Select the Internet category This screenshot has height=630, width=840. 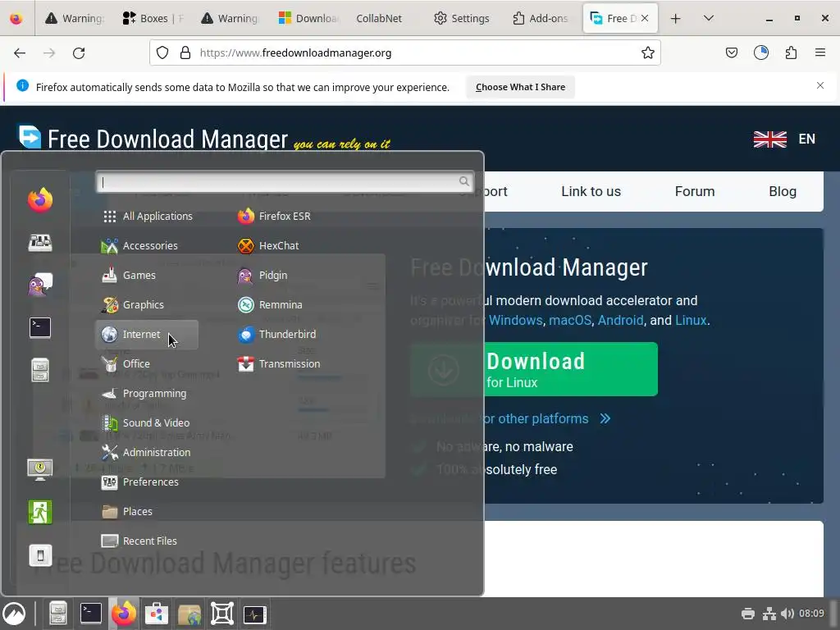click(147, 335)
